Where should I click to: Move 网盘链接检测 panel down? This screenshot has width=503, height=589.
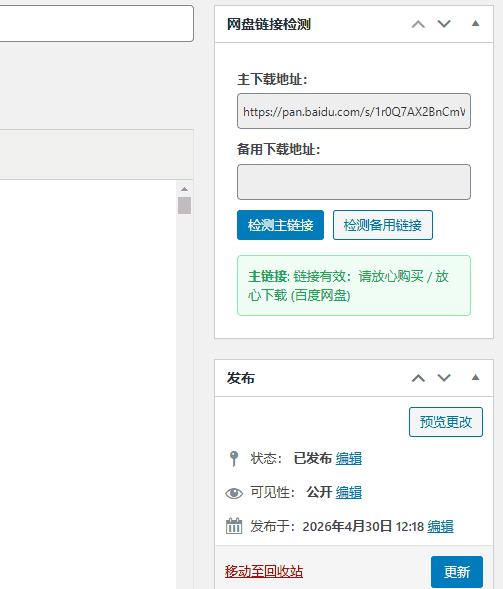point(444,24)
